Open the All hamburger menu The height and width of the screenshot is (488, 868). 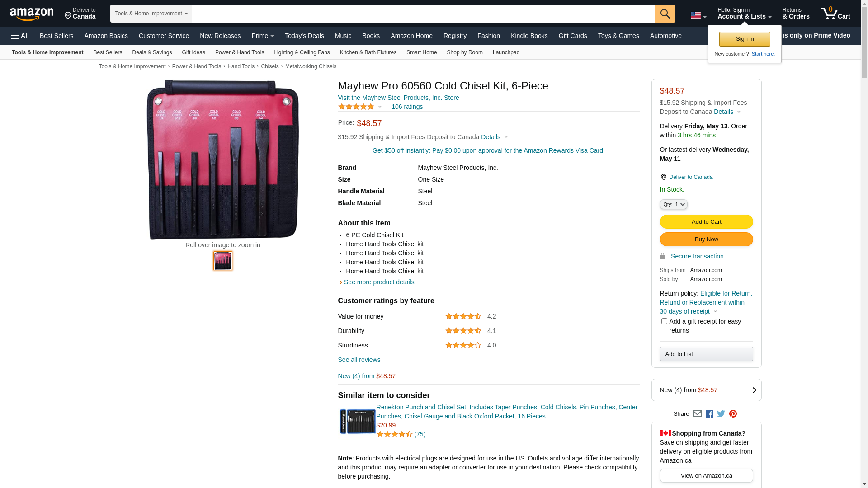click(20, 36)
